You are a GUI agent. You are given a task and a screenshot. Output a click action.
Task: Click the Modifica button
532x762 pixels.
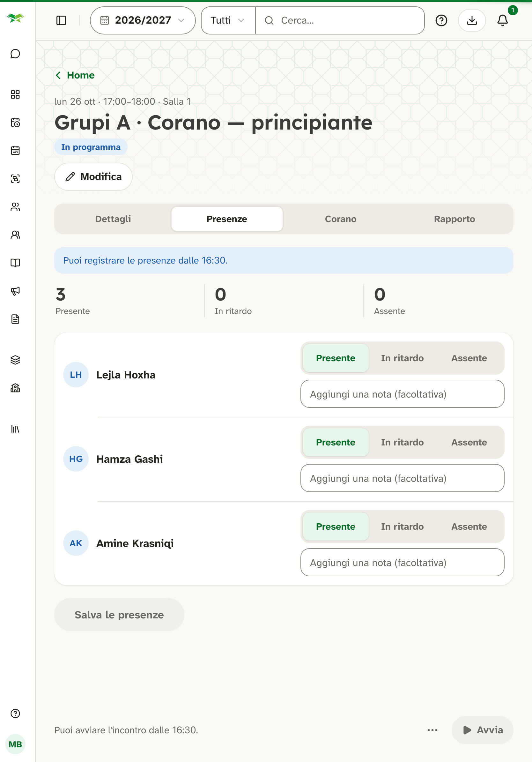coord(93,177)
